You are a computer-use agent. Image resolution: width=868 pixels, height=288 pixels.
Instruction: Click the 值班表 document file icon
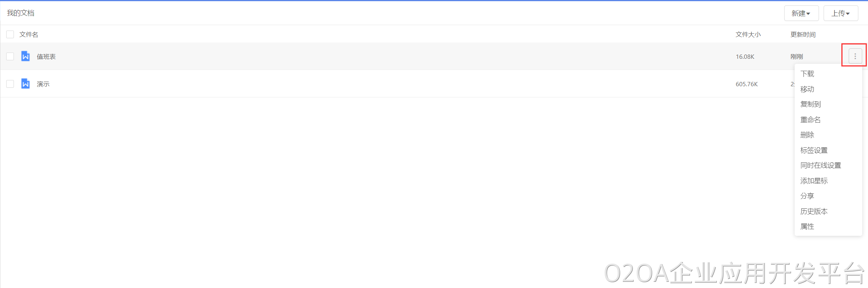coord(25,56)
